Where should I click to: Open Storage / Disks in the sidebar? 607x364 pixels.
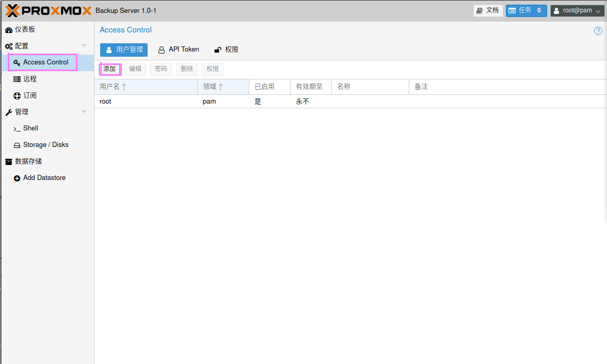point(47,145)
